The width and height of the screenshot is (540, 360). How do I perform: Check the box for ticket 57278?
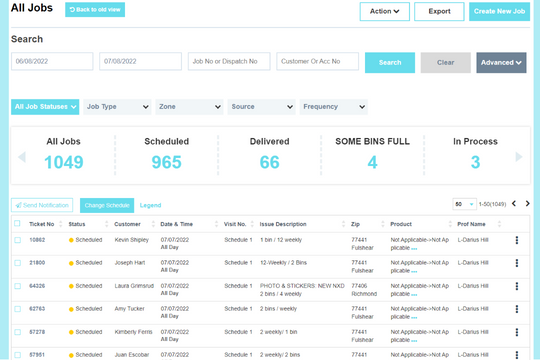18,332
